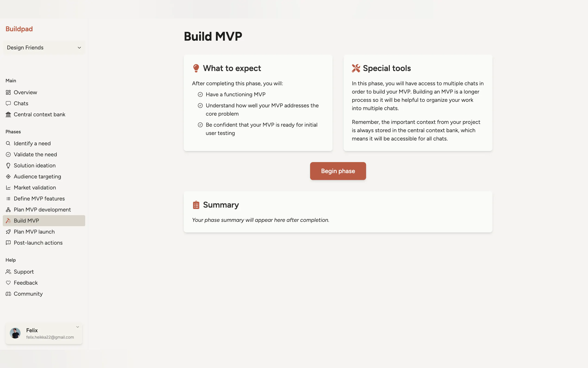Open the Support help link
The width and height of the screenshot is (588, 368).
tap(24, 272)
